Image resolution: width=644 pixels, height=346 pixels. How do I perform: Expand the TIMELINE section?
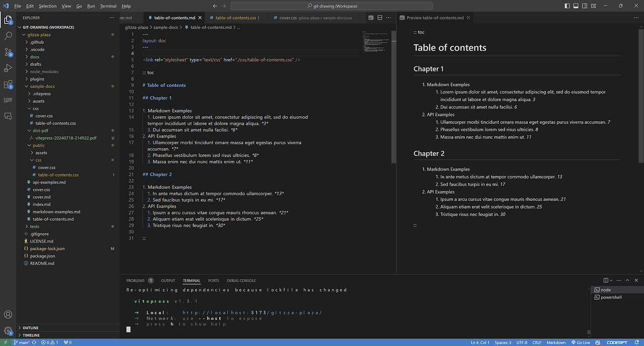(x=31, y=335)
